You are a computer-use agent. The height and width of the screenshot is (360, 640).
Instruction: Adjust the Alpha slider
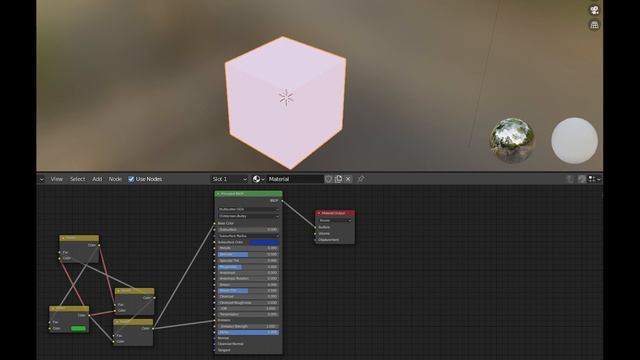(249, 332)
